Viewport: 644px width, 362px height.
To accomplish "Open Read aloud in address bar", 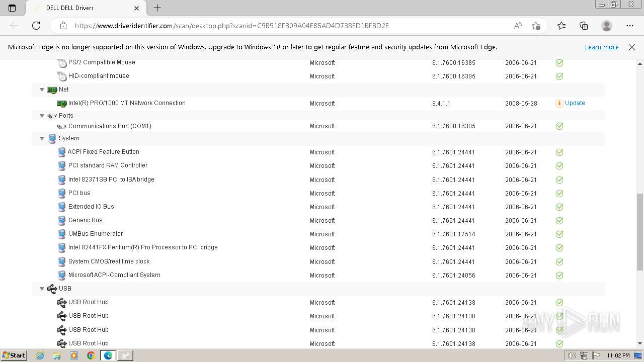I will (518, 26).
